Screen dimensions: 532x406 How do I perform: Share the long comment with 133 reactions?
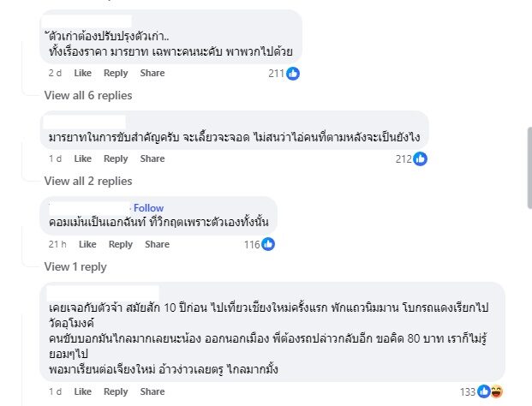point(152,391)
